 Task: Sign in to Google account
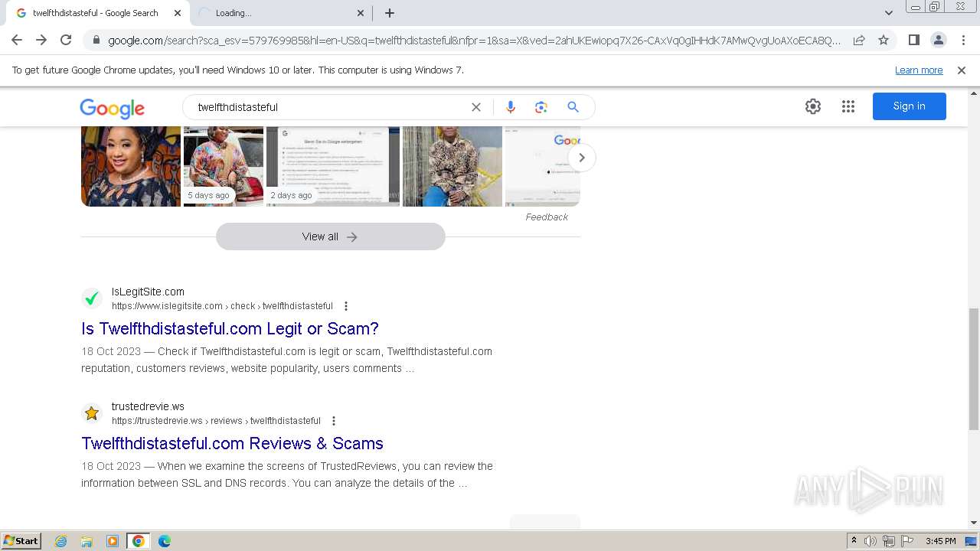(x=910, y=106)
